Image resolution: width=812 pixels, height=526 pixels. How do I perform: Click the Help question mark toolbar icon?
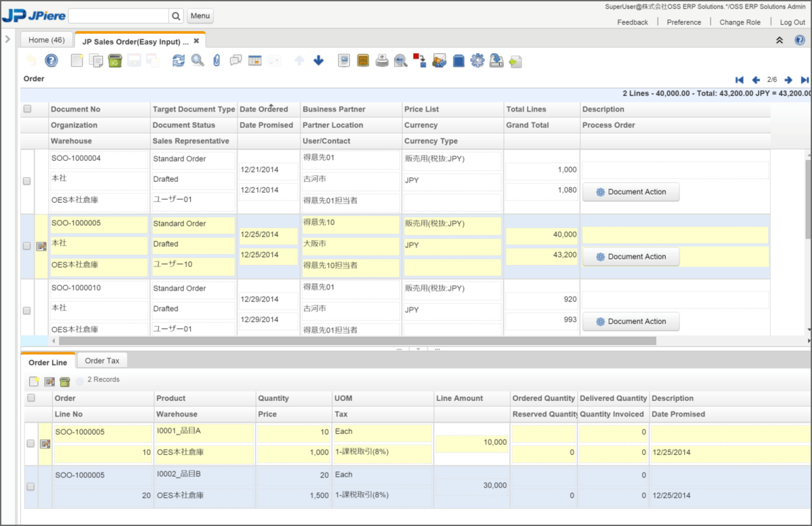(51, 61)
